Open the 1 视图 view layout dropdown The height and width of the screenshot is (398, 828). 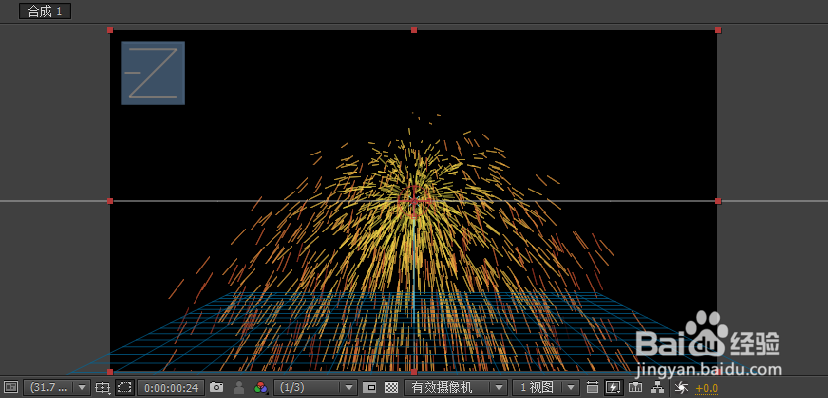546,388
